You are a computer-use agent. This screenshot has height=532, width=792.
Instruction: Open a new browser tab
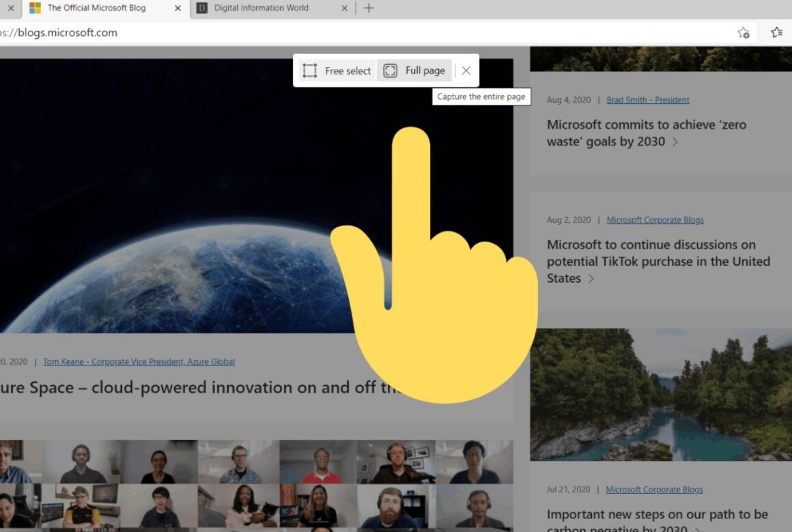point(369,8)
